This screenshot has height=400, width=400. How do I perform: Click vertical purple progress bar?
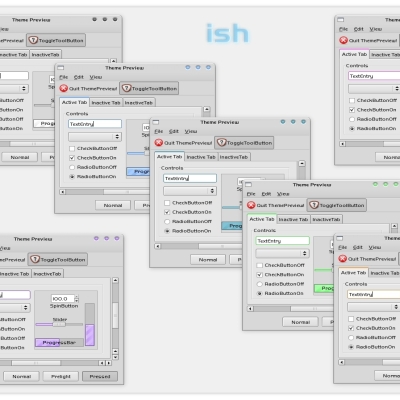[x=90, y=325]
